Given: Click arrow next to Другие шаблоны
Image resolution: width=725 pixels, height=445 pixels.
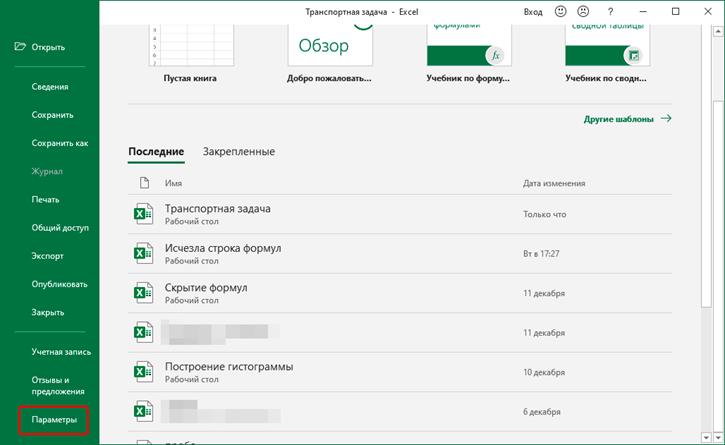Looking at the screenshot, I should [x=666, y=118].
